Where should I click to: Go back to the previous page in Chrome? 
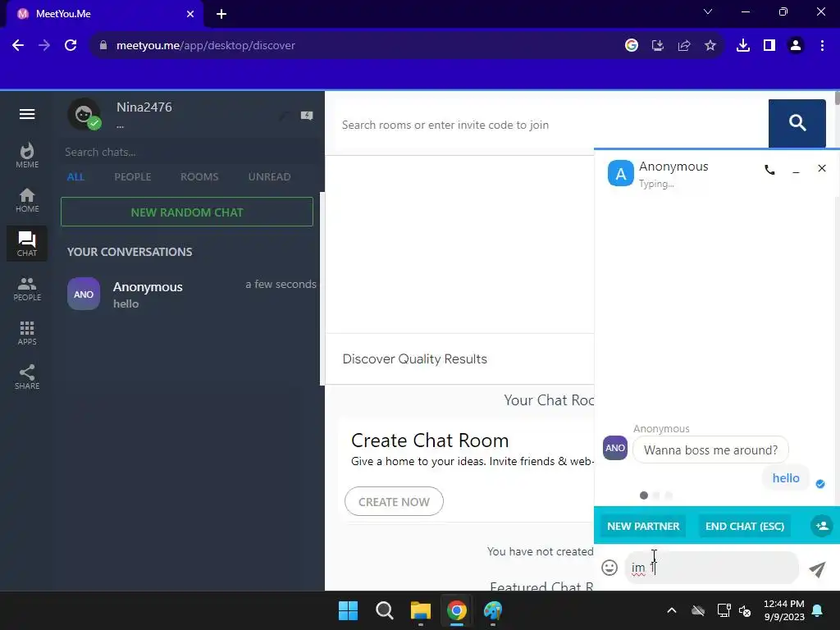[18, 45]
